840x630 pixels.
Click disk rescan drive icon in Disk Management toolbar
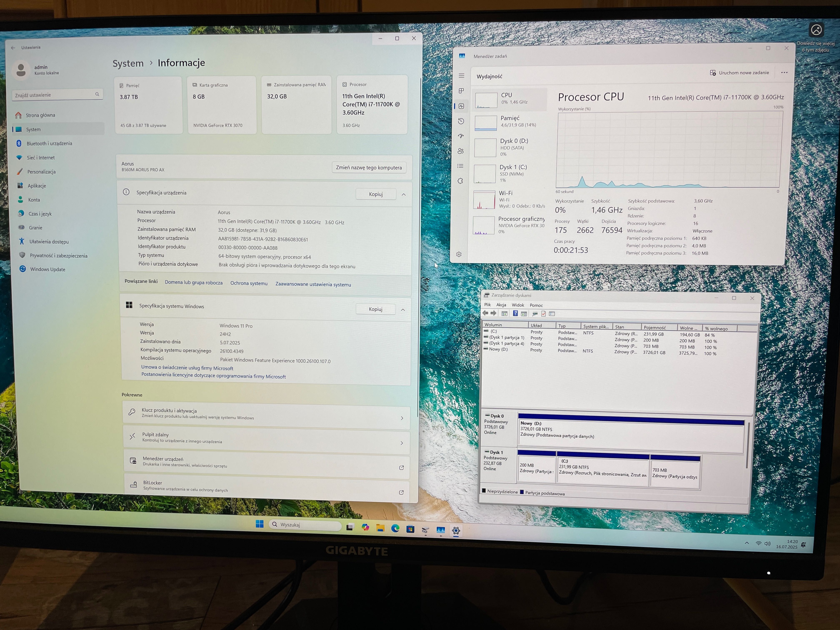click(x=535, y=314)
